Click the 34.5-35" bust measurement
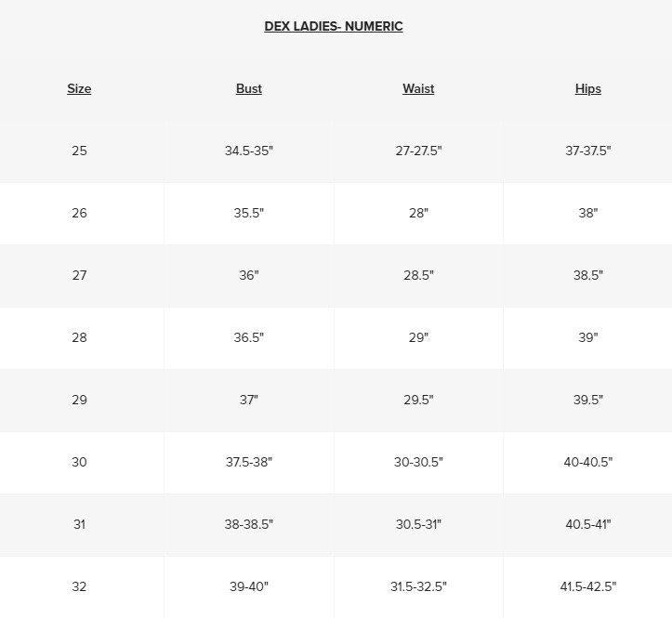 tap(249, 151)
